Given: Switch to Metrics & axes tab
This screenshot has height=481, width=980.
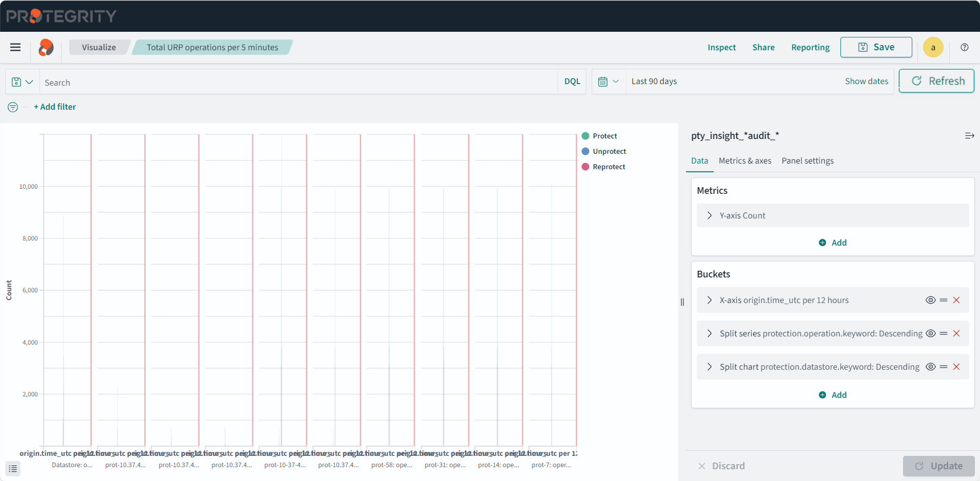Looking at the screenshot, I should coord(744,161).
